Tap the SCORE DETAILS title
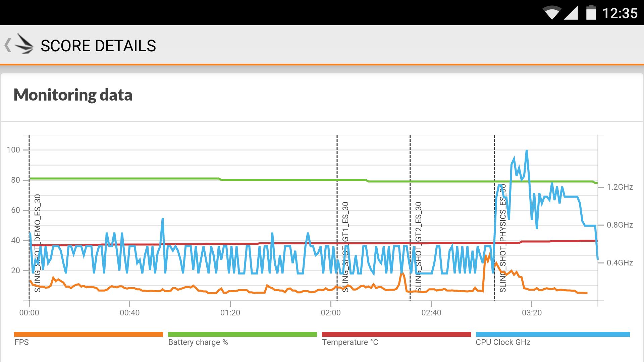This screenshot has height=362, width=644. (x=98, y=46)
